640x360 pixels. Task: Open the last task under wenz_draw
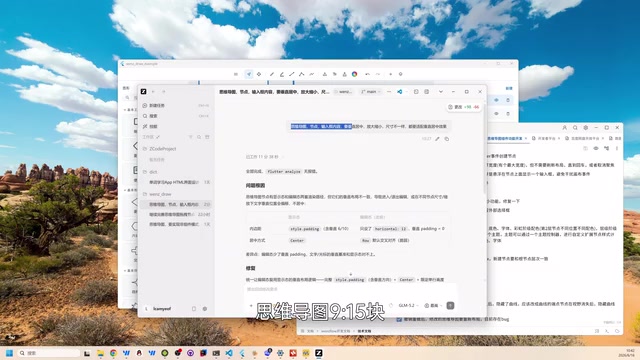tap(176, 224)
